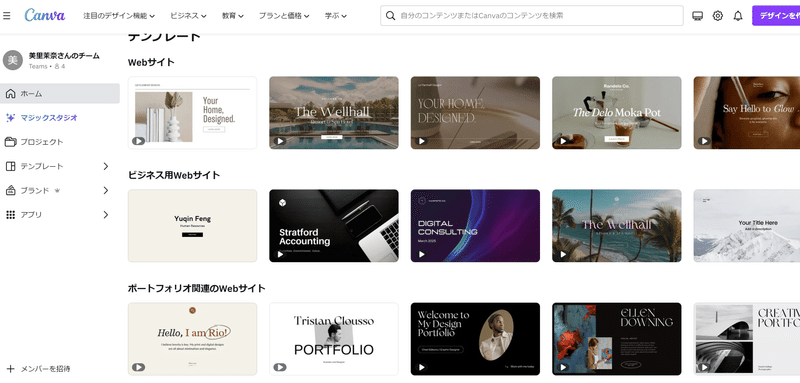The image size is (800, 383).
Task: Open マジックスタジオ in the sidebar
Action: point(60,118)
